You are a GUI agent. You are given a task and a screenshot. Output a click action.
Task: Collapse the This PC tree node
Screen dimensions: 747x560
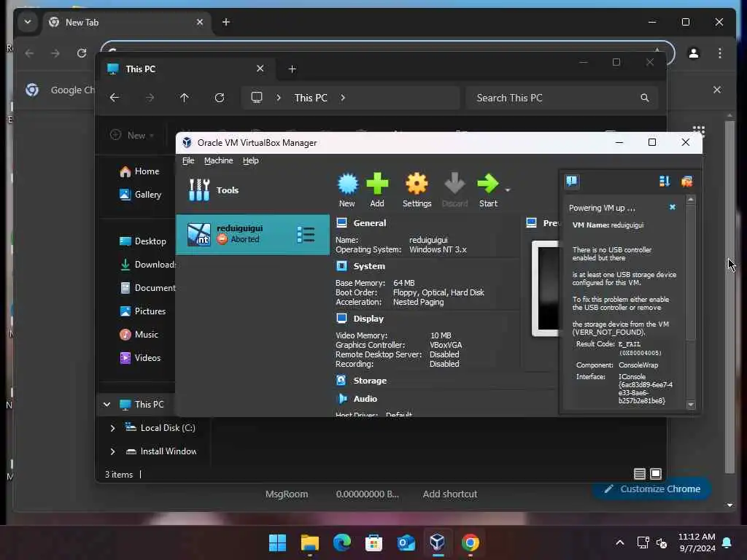(107, 404)
